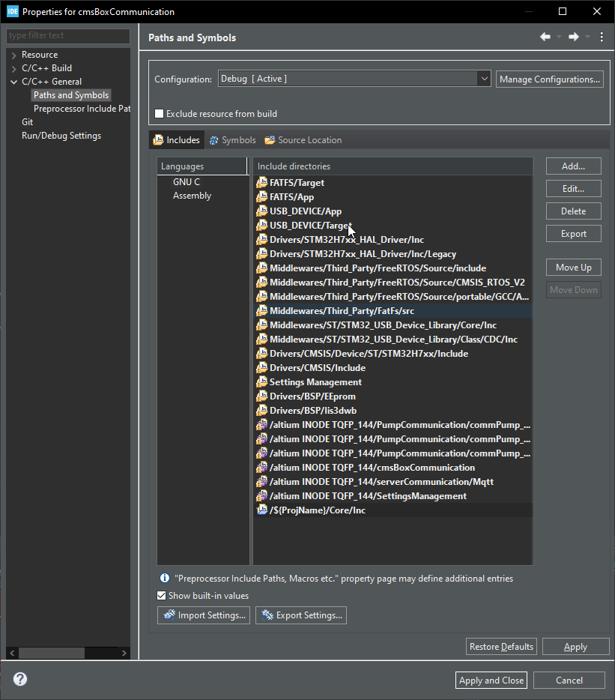Select Drivers/STM32H7xx_HAL_Driver/Inc entry
This screenshot has height=700, width=615.
coord(393,239)
